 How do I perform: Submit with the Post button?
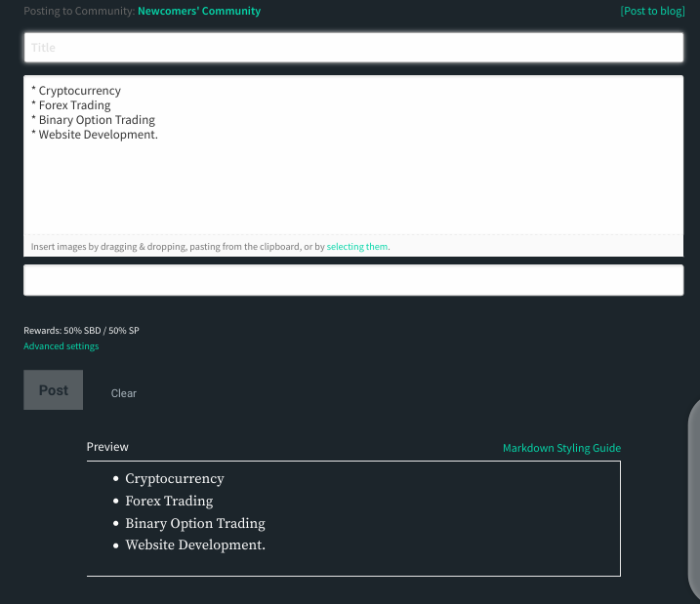click(x=53, y=390)
